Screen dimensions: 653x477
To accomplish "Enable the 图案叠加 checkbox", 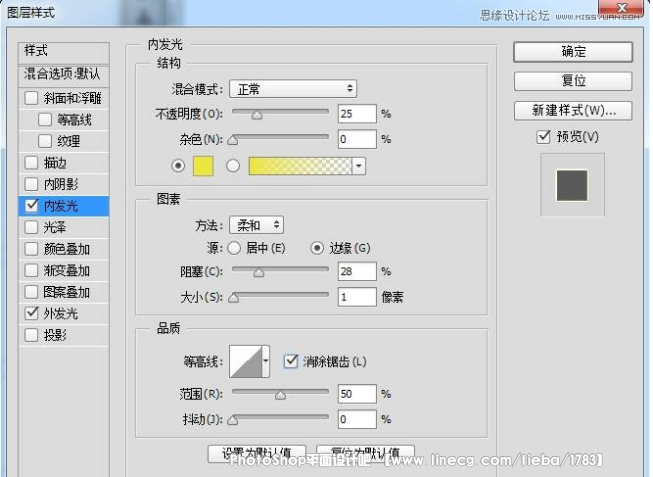I will pos(31,292).
